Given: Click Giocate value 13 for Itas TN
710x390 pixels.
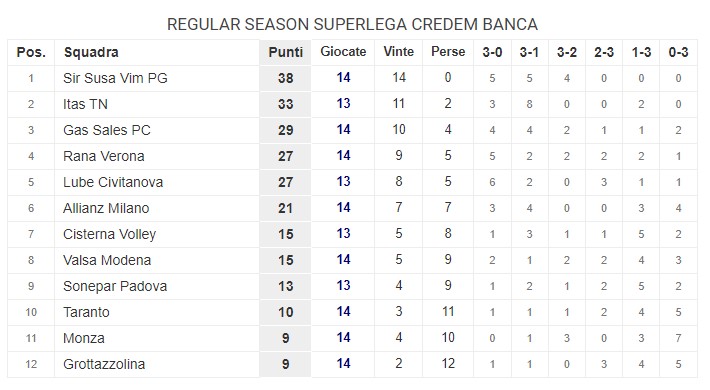Looking at the screenshot, I should (343, 103).
